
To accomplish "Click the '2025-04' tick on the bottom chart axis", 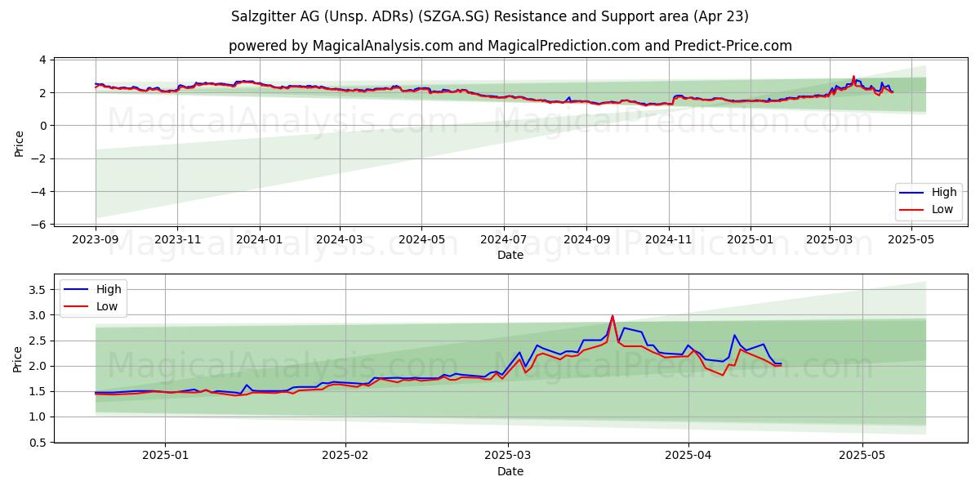I will click(688, 457).
